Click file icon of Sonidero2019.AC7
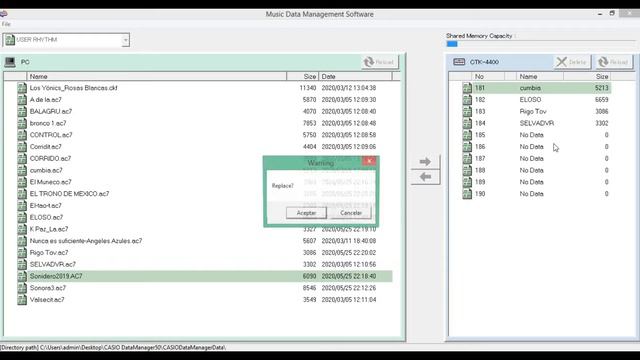 [x=22, y=276]
